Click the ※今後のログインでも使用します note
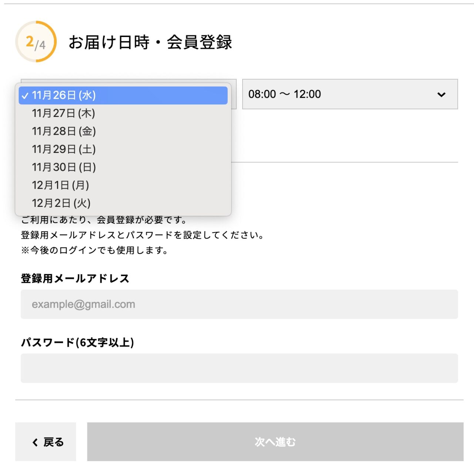474x476 pixels. point(94,251)
